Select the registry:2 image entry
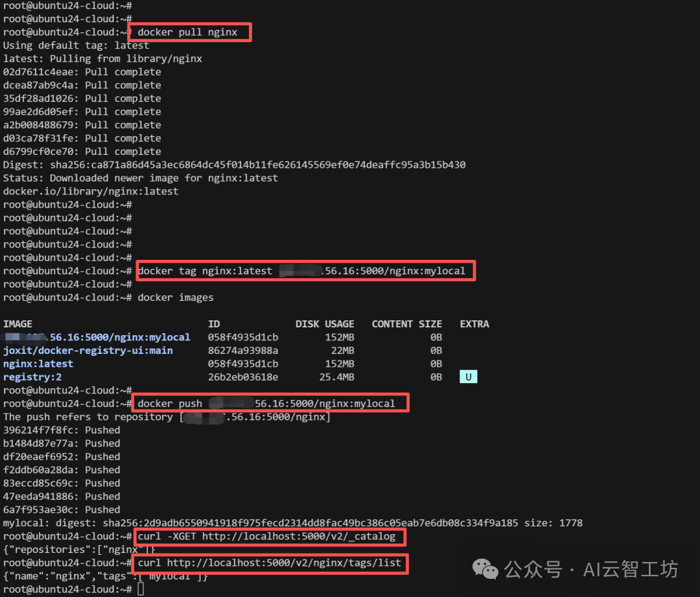This screenshot has width=700, height=597. 32,377
